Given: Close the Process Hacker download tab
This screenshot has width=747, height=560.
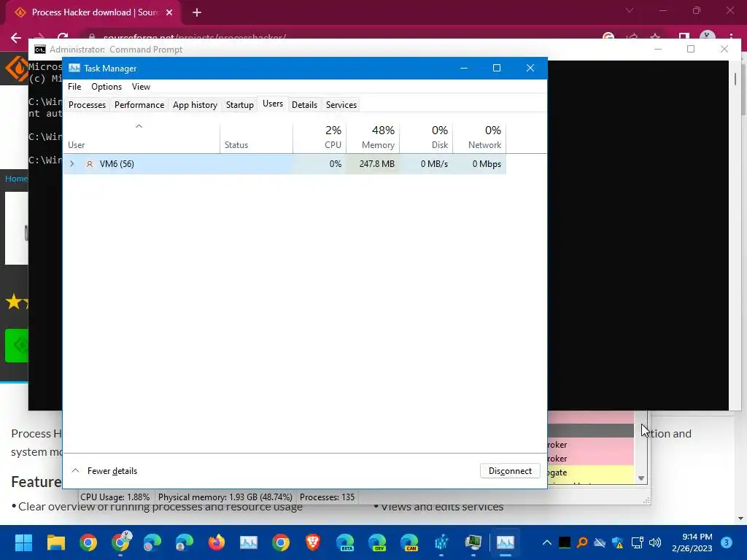Looking at the screenshot, I should tap(169, 13).
